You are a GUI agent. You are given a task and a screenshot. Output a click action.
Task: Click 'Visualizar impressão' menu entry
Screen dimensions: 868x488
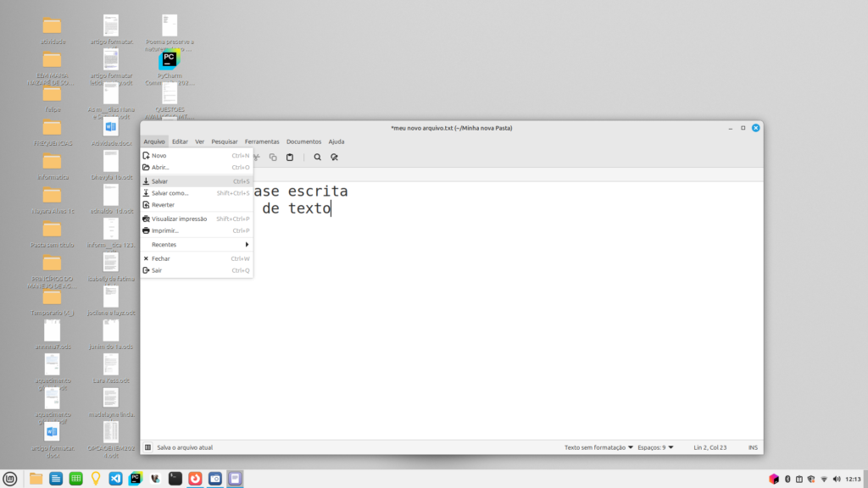pos(179,219)
